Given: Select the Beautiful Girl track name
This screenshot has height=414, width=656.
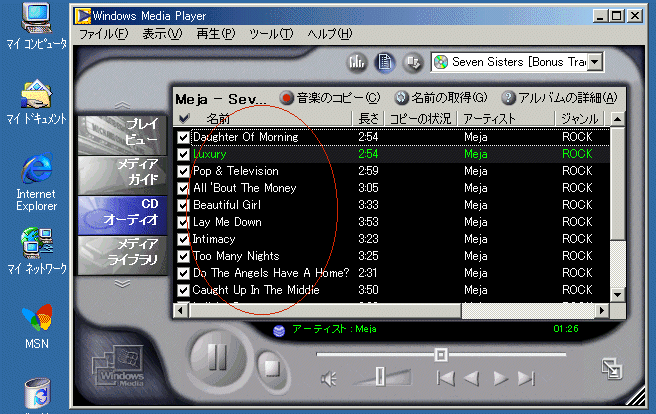Looking at the screenshot, I should click(227, 205).
